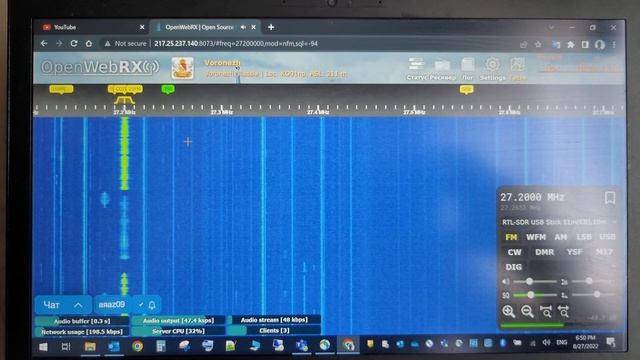Click the OpenWebRX logo
Viewport: 640px width, 360px height.
pos(100,67)
